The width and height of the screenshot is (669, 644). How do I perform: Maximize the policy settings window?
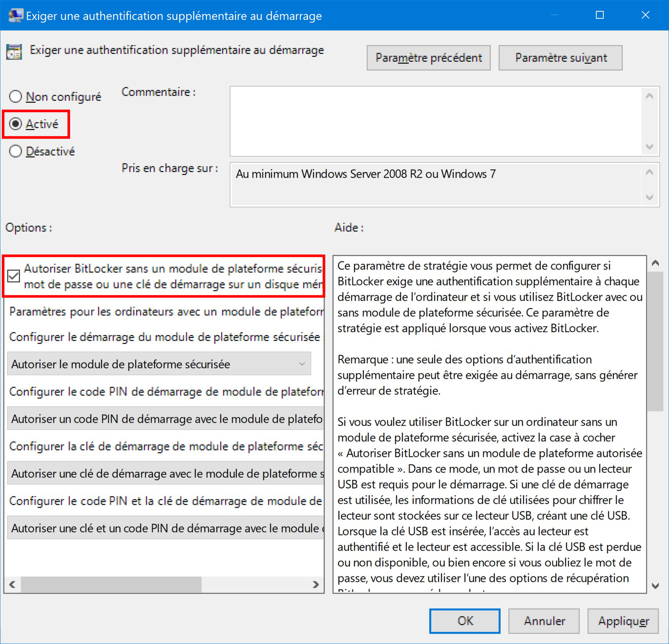pos(600,15)
